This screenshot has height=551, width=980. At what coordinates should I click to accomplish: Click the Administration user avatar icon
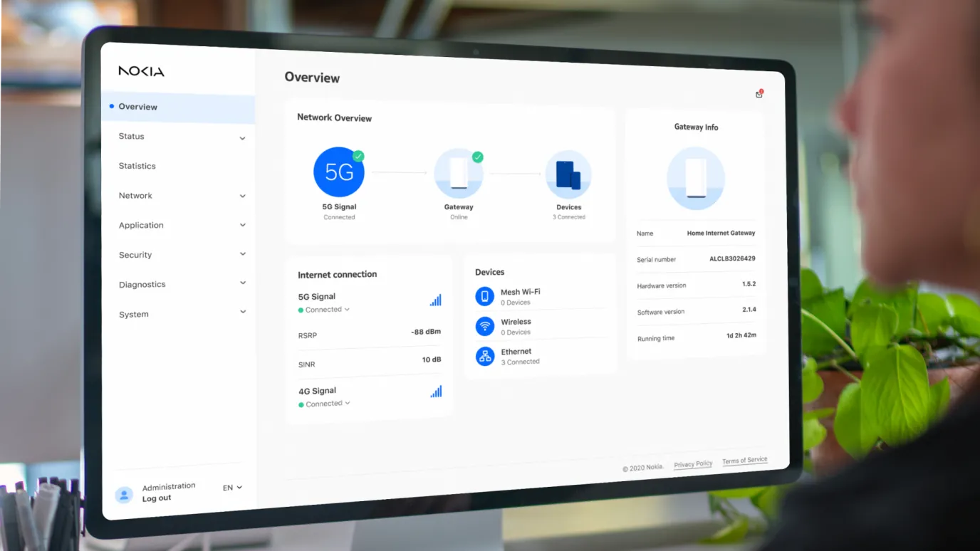[124, 495]
